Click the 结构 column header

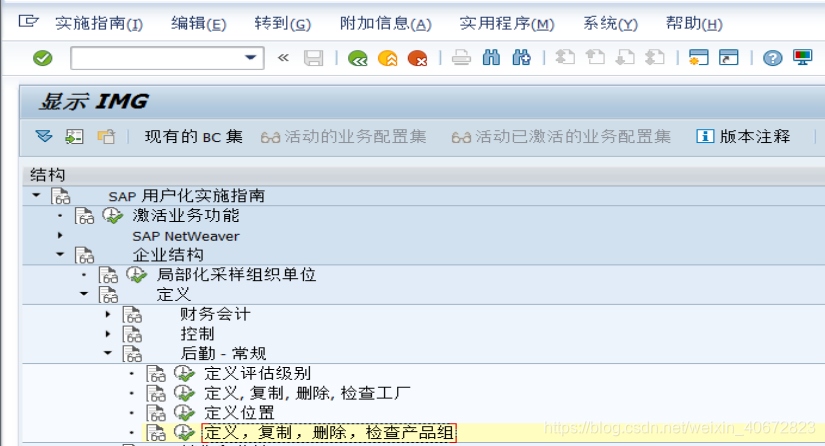48,175
